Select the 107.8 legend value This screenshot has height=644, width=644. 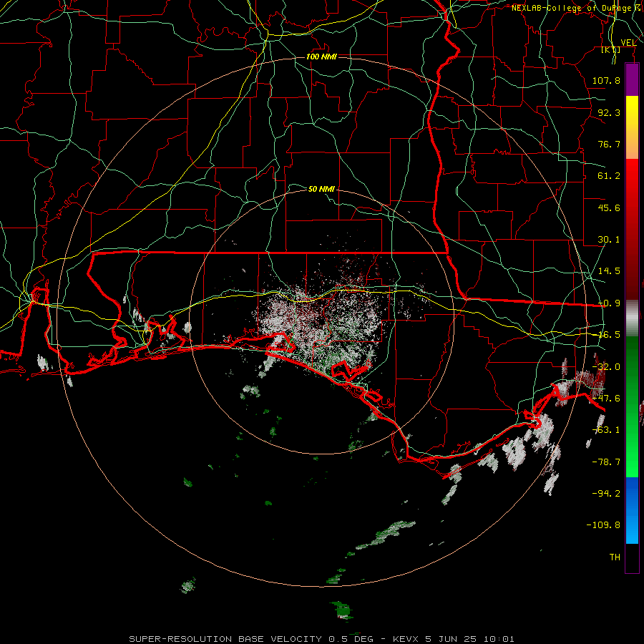click(x=606, y=80)
